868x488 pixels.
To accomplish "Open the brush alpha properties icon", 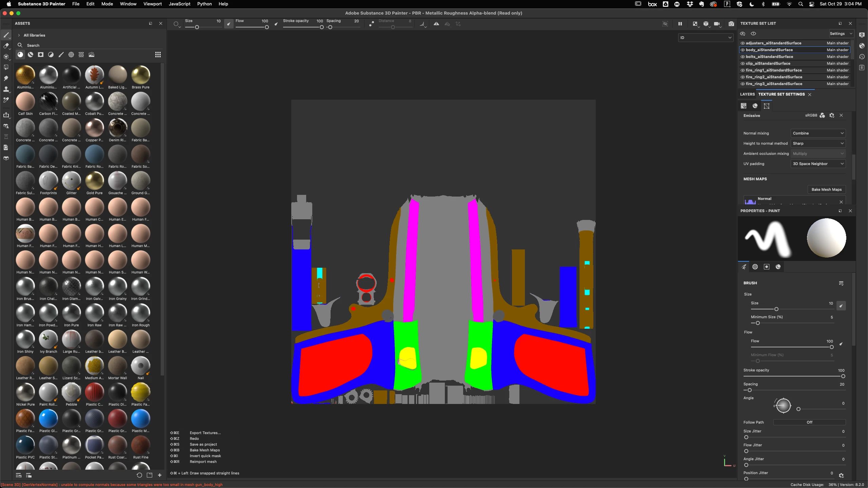I will pyautogui.click(x=755, y=267).
